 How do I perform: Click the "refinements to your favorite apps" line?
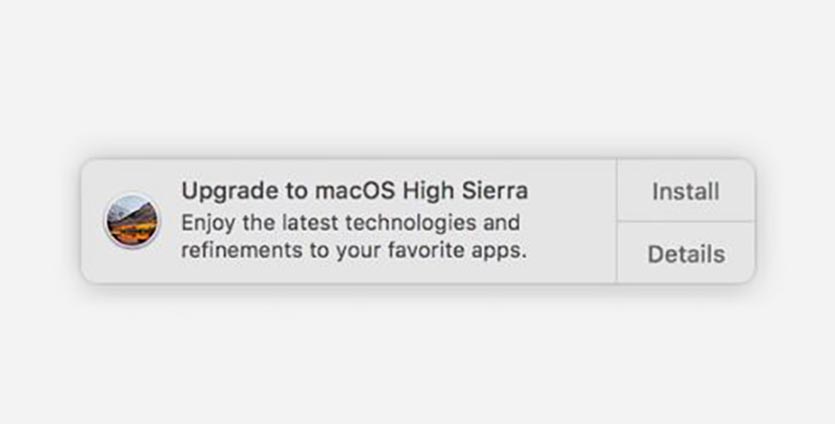(354, 250)
